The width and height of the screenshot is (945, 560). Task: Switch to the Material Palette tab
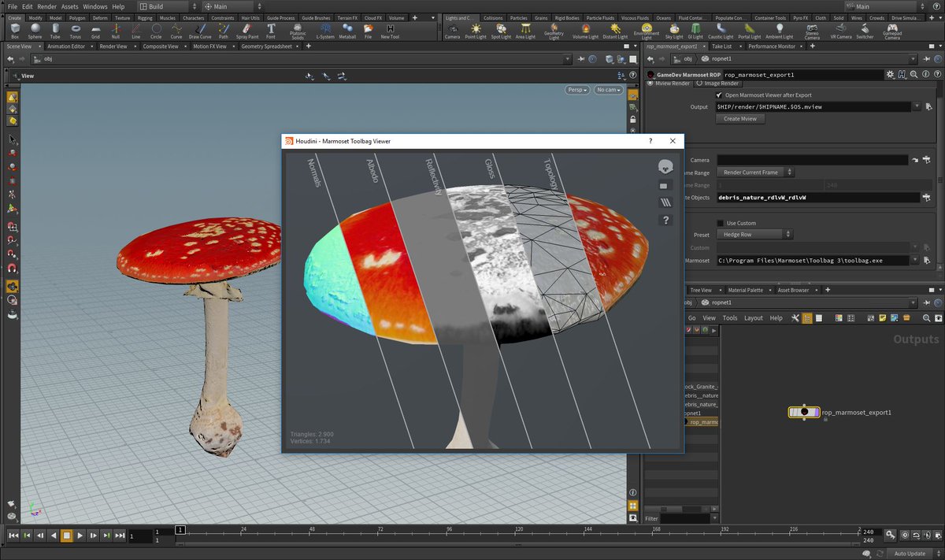[x=745, y=290]
